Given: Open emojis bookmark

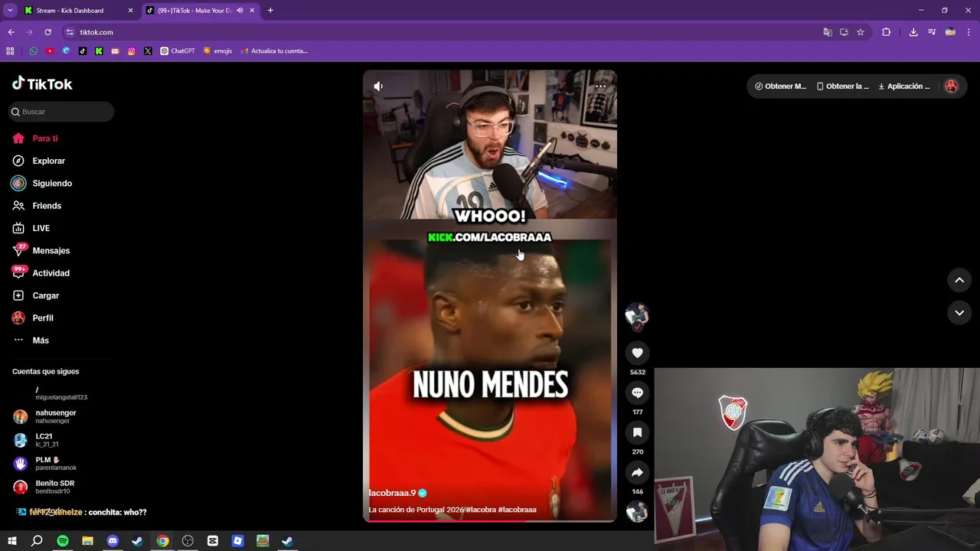Looking at the screenshot, I should coord(217,51).
